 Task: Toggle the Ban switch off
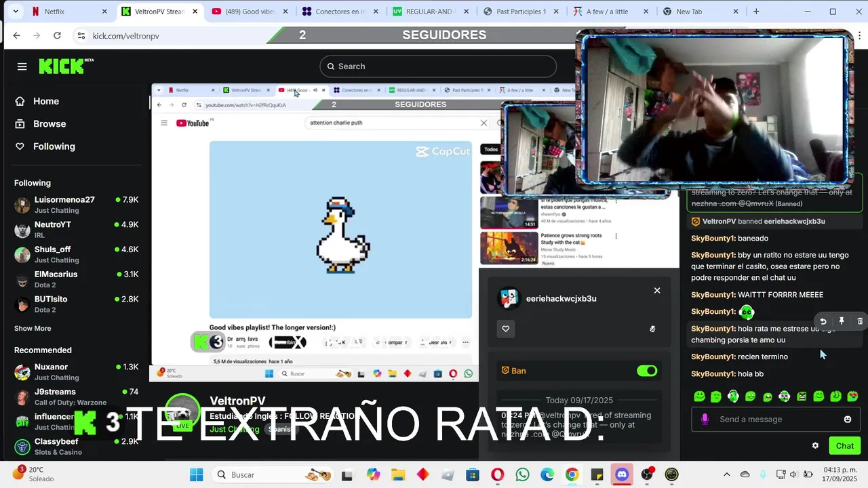click(647, 371)
